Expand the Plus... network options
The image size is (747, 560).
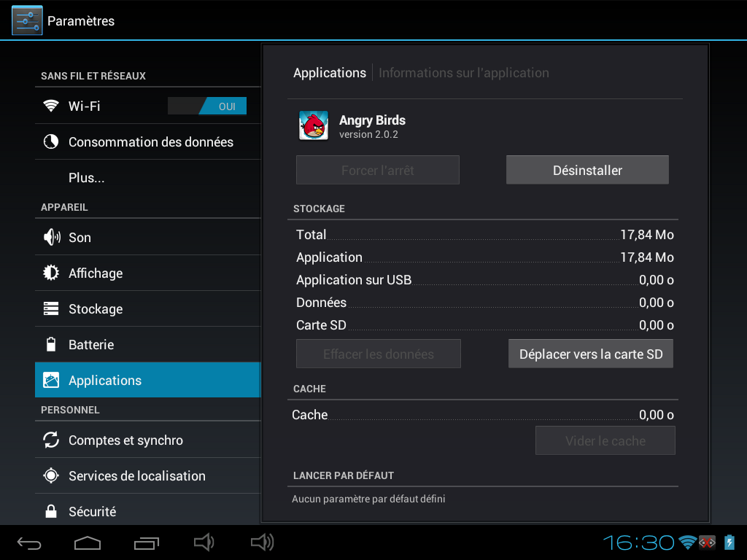coord(87,178)
